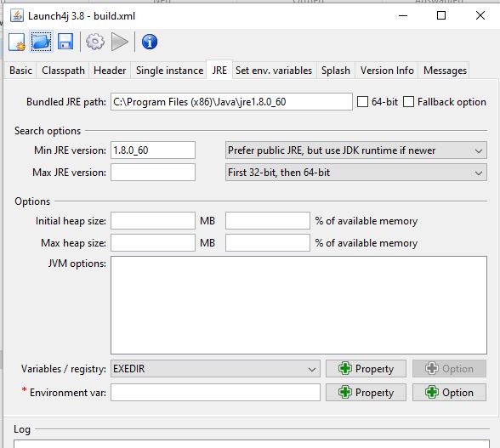Click the empty Max JRE version field
The image size is (500, 448).
(x=153, y=173)
